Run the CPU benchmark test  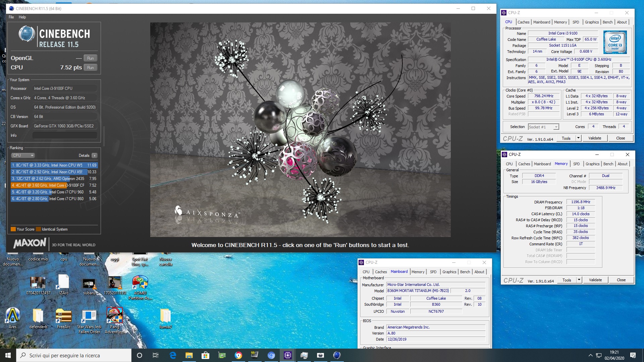[x=90, y=68]
